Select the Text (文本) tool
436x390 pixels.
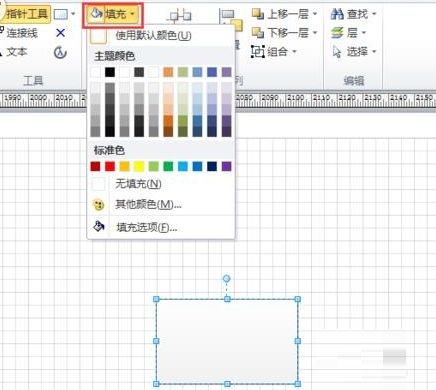point(14,52)
